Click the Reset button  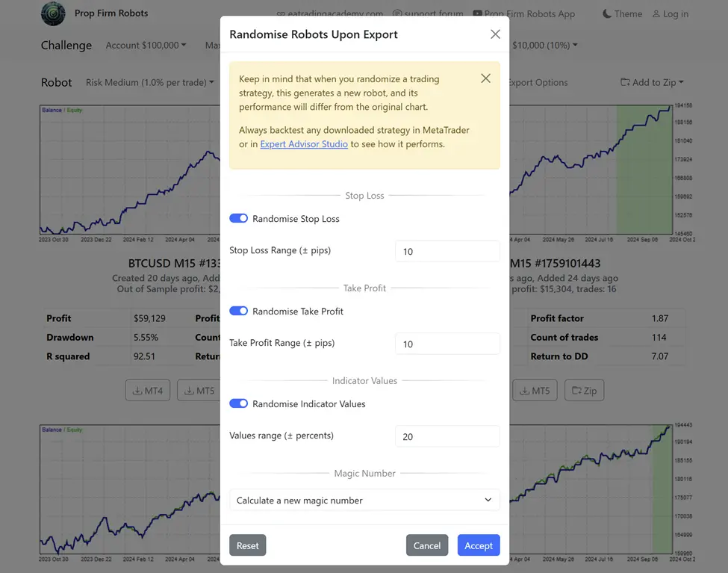pos(247,545)
